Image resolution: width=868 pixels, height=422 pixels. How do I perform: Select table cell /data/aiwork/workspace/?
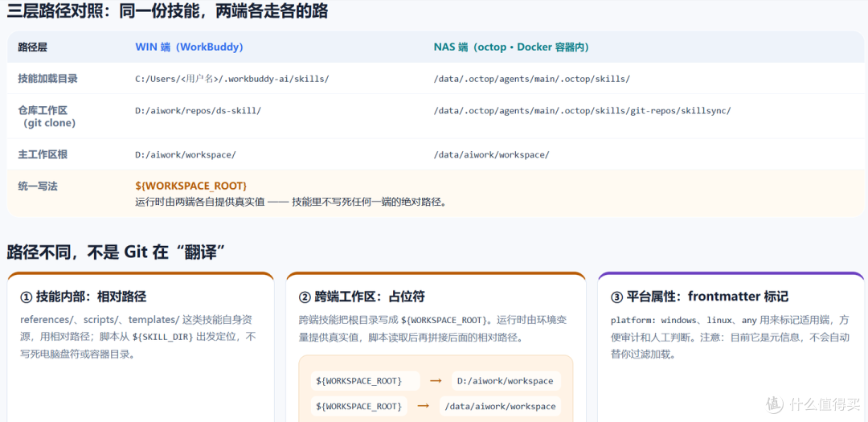(x=492, y=154)
